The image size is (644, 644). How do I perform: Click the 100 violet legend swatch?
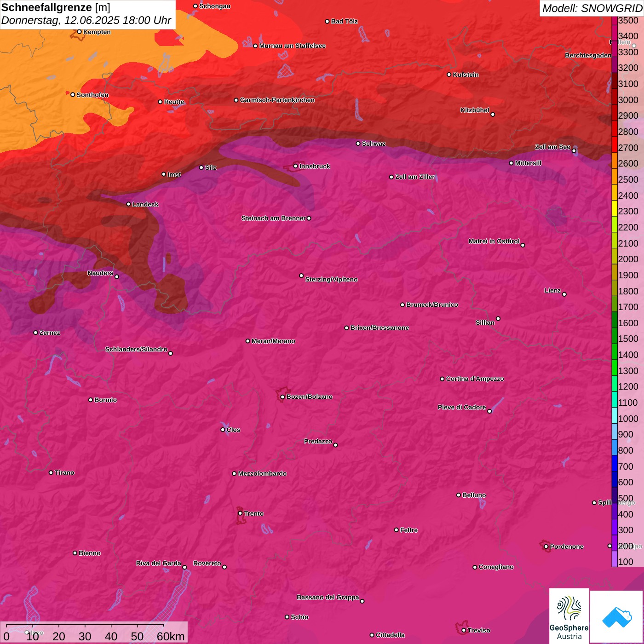(x=615, y=558)
